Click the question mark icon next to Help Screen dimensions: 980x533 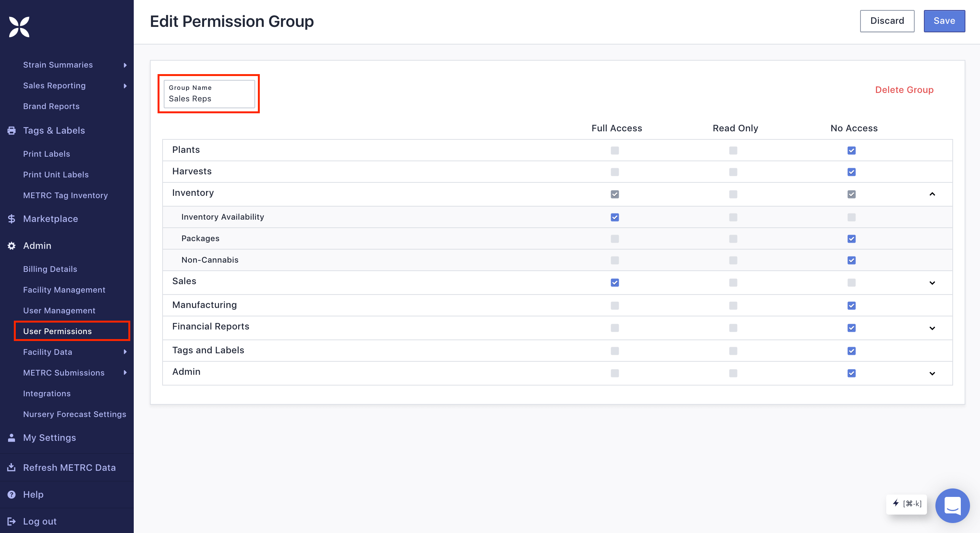[x=11, y=494]
